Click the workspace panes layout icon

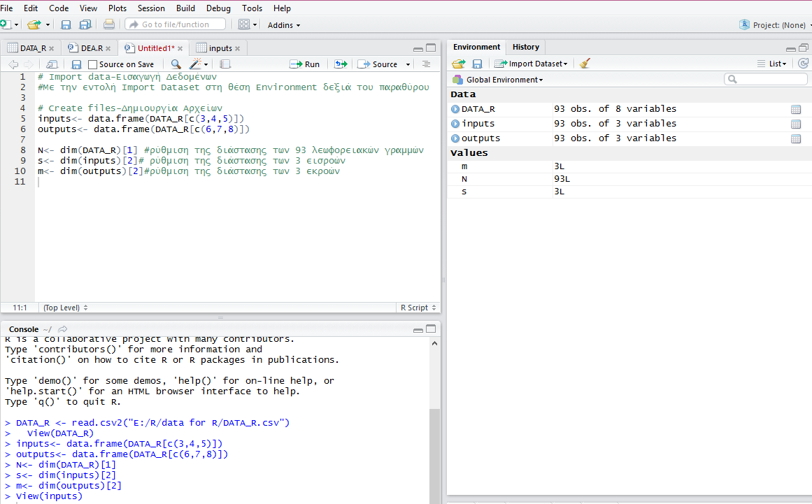(244, 24)
